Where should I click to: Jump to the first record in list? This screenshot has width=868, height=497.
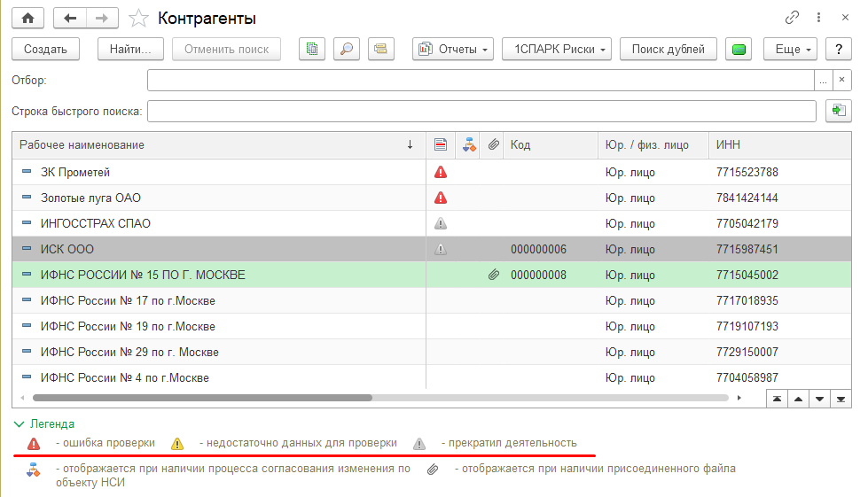778,399
